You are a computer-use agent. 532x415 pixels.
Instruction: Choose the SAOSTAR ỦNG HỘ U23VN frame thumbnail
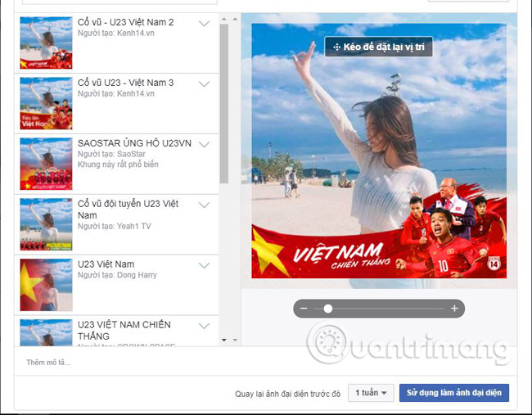click(x=46, y=164)
